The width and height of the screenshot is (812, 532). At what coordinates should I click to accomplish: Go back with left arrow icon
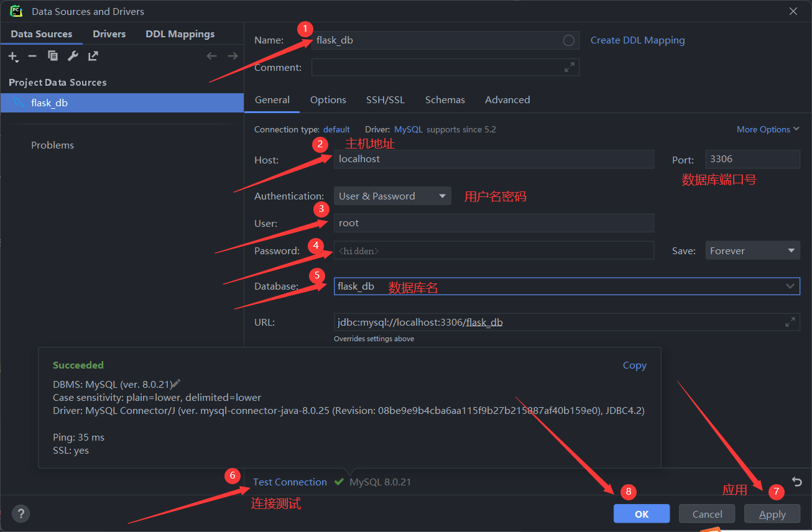(212, 56)
